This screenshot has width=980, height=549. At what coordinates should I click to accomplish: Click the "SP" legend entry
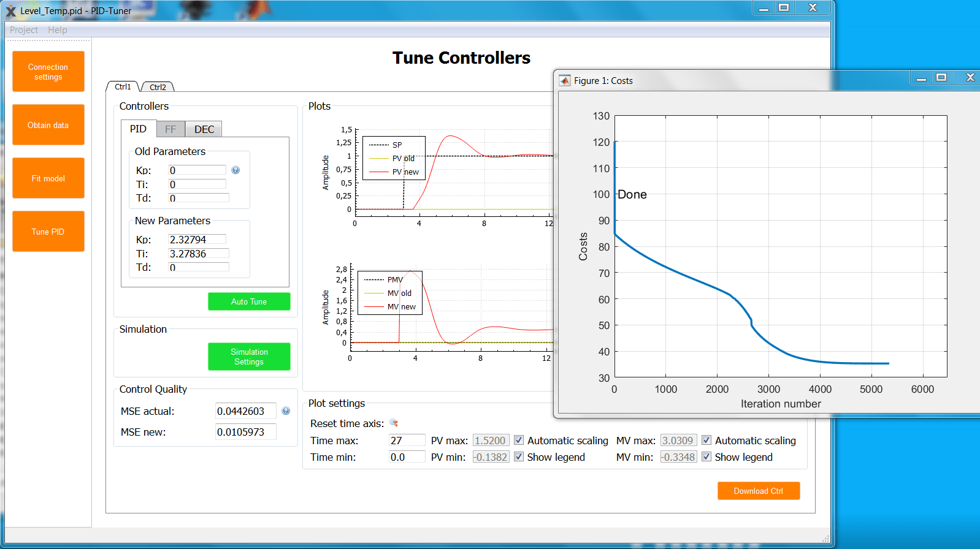[397, 145]
